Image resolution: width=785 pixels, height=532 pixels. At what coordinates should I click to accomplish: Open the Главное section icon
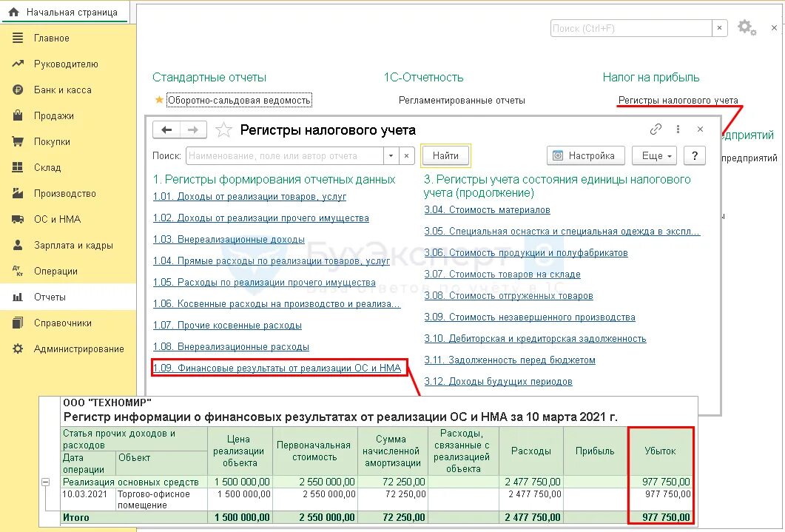tap(18, 38)
